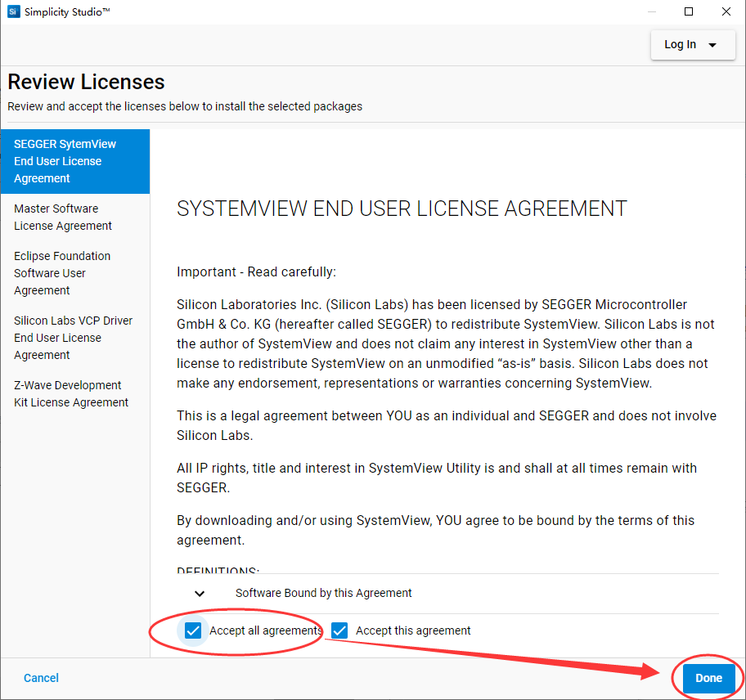This screenshot has width=746, height=700.
Task: Click the Done button
Action: coord(708,678)
